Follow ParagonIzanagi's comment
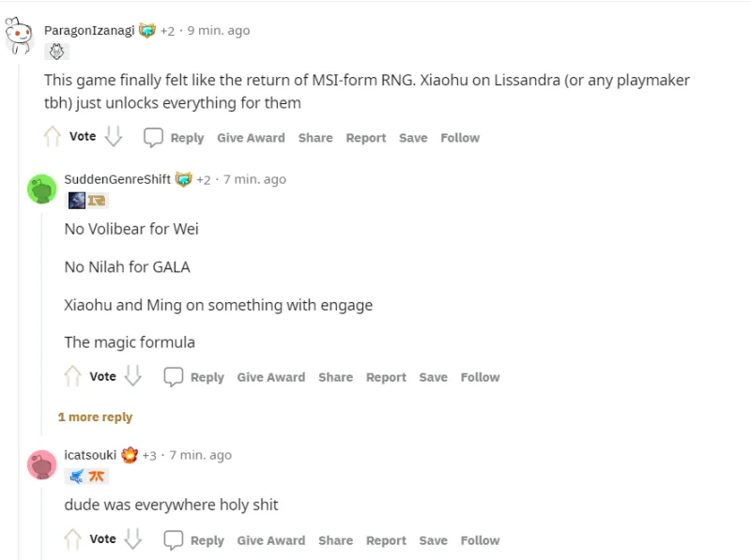Image resolution: width=751 pixels, height=560 pixels. (x=460, y=138)
